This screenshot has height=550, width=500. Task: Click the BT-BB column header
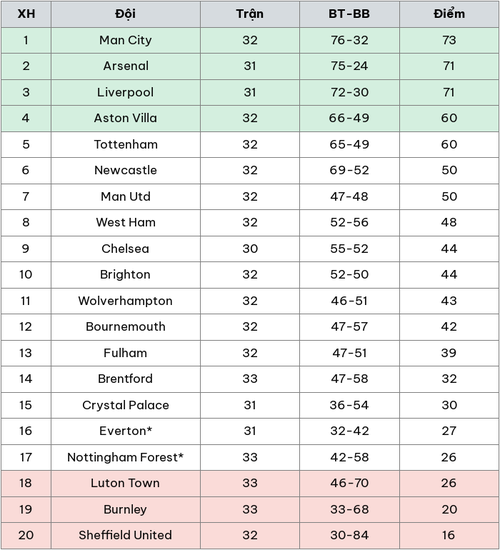349,14
